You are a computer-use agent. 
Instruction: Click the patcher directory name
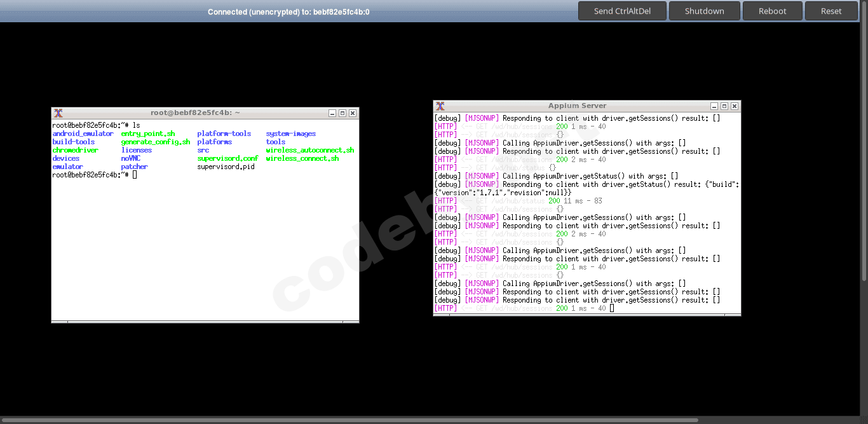[134, 167]
